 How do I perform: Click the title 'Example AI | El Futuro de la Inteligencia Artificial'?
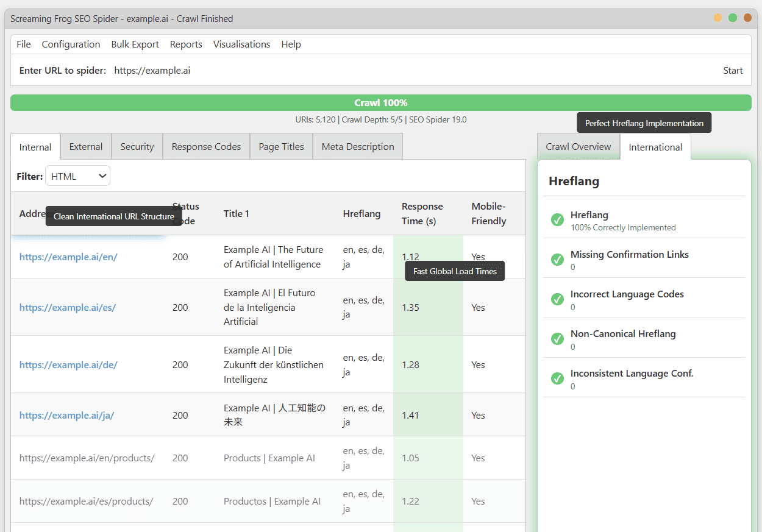tap(269, 308)
